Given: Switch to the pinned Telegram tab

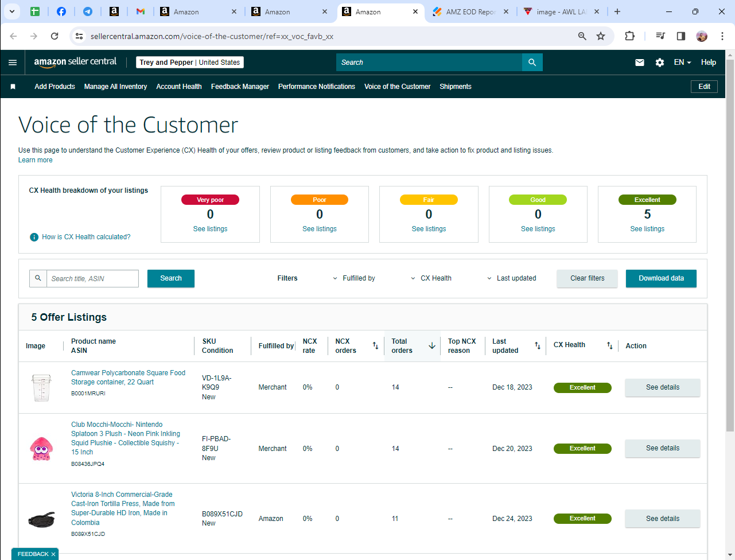Looking at the screenshot, I should [x=88, y=11].
